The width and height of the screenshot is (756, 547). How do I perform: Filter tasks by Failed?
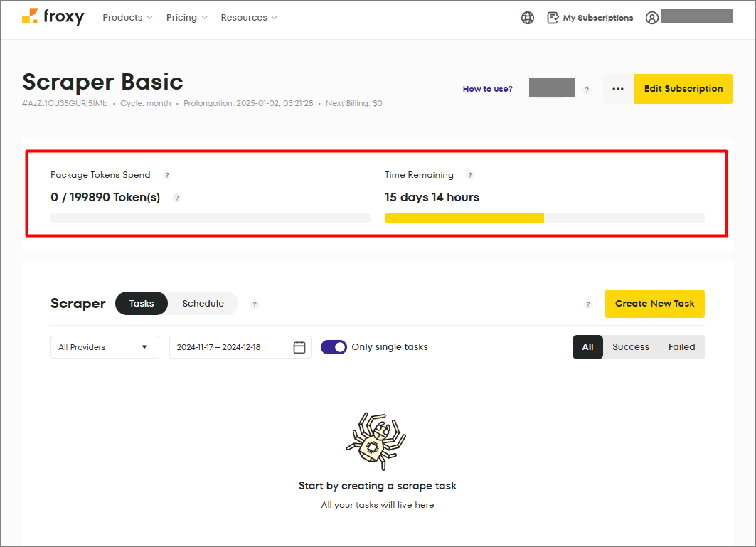click(x=682, y=347)
